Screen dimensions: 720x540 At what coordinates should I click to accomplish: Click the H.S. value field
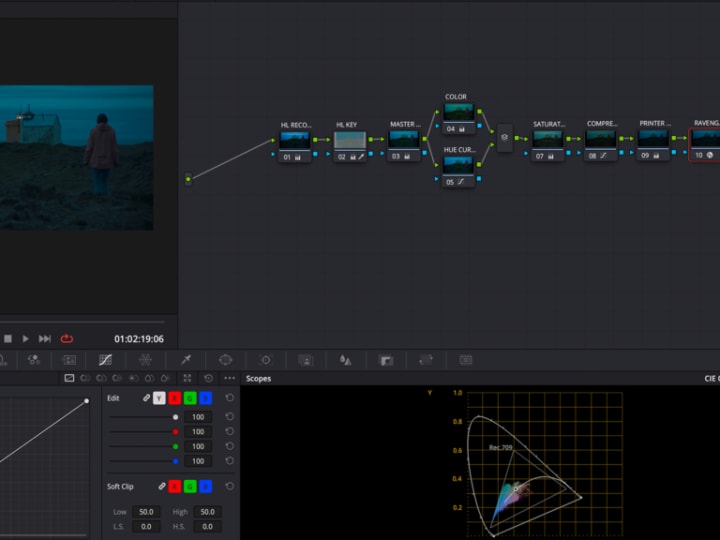pyautogui.click(x=207, y=526)
